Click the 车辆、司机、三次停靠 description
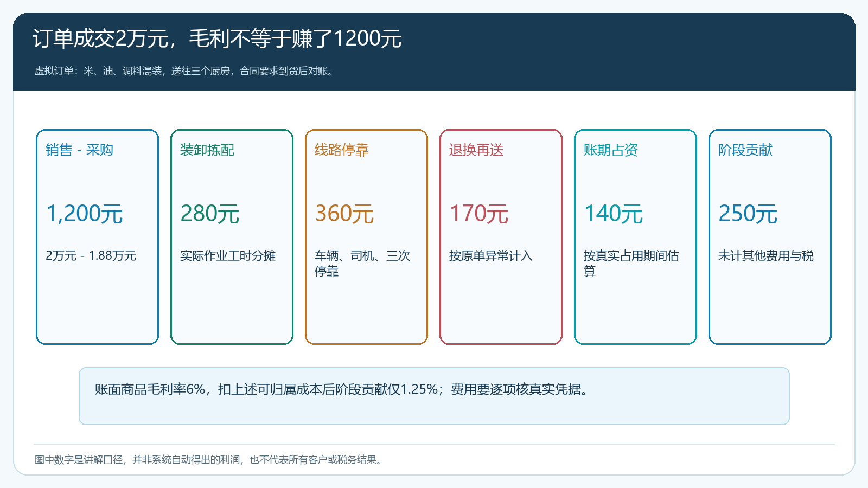 coord(362,264)
